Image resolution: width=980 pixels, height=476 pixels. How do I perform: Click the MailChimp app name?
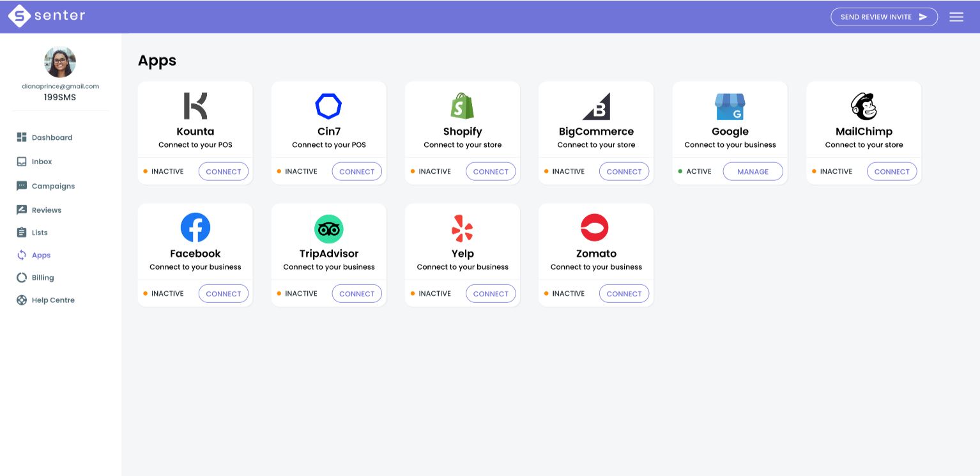point(864,132)
